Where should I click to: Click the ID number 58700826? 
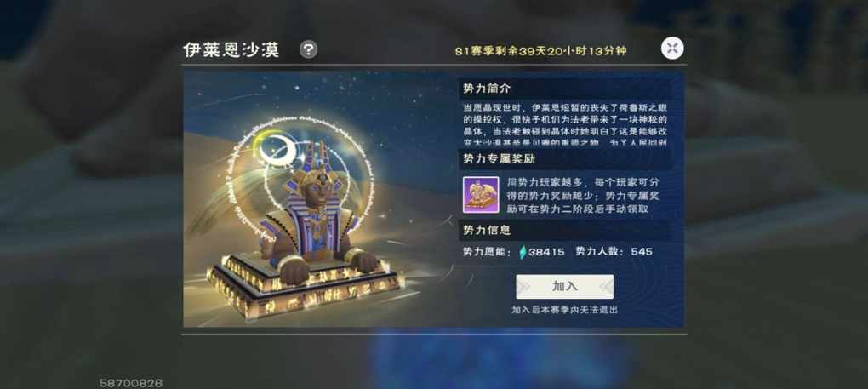(x=131, y=383)
